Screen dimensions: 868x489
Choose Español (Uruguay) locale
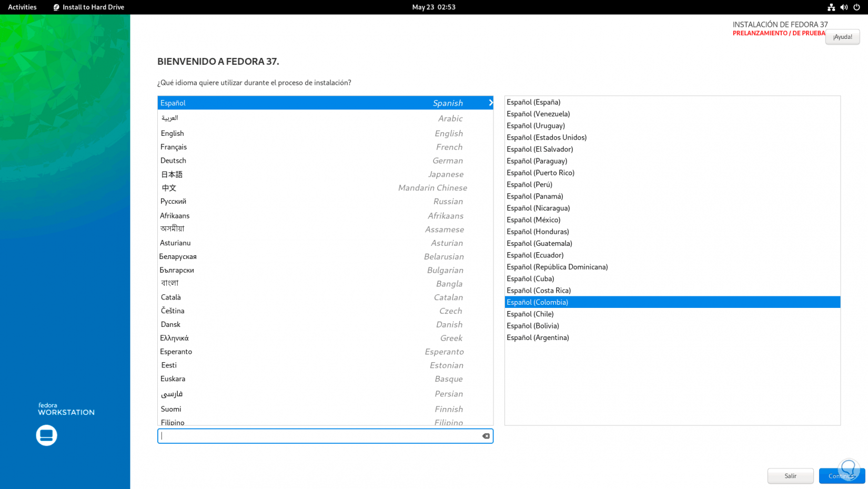tap(672, 126)
